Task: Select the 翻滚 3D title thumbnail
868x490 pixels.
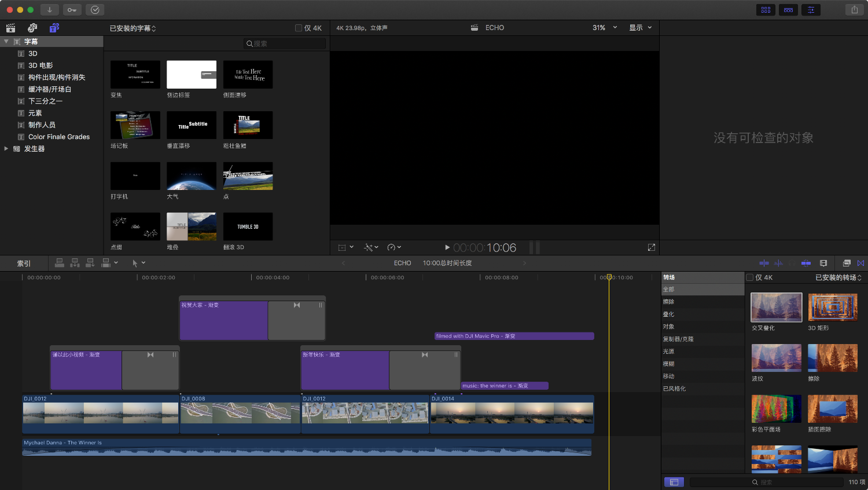Action: click(248, 226)
